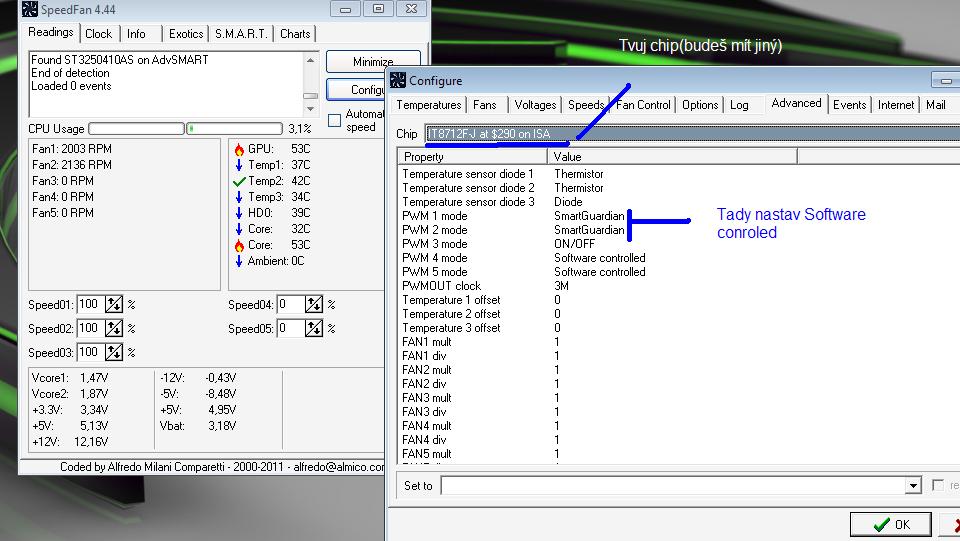Screen dimensions: 960x541
Task: Select the Readings tab
Action: pyautogui.click(x=51, y=32)
